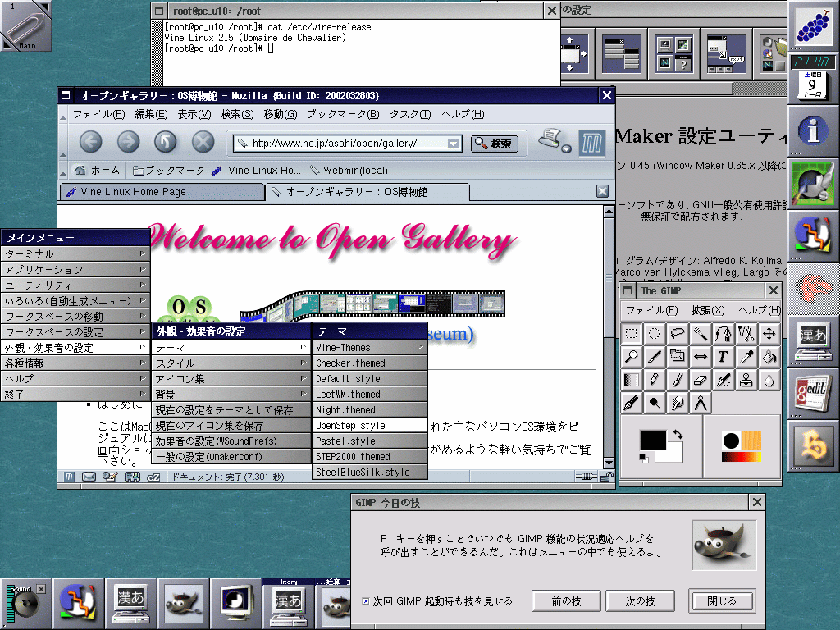
Task: Open the URL bar history dropdown arrow
Action: coord(453,143)
